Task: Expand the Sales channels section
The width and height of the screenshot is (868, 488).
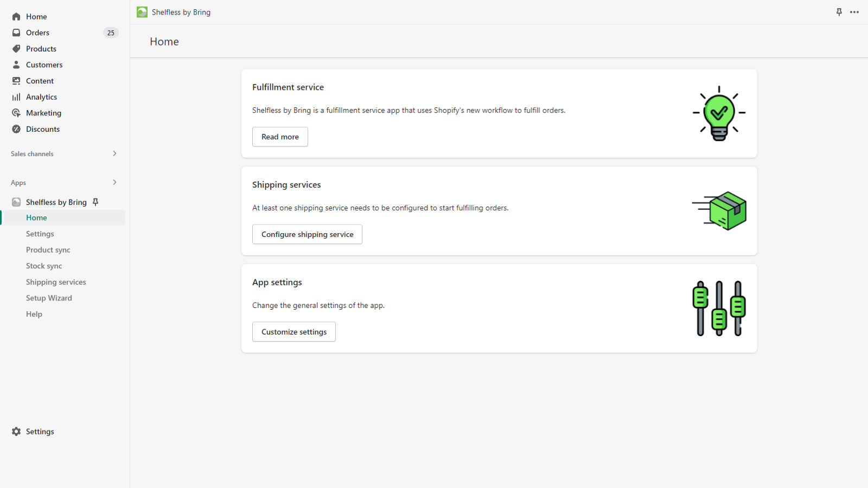Action: coord(114,153)
